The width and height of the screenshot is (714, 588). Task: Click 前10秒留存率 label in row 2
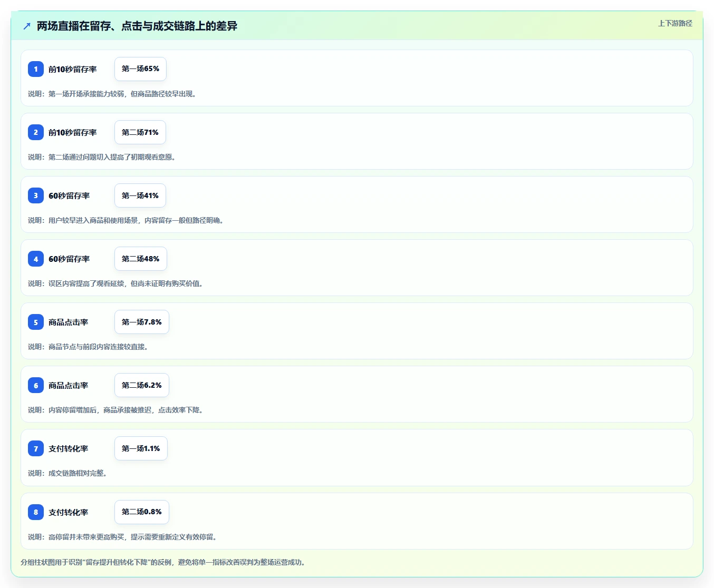click(x=73, y=132)
